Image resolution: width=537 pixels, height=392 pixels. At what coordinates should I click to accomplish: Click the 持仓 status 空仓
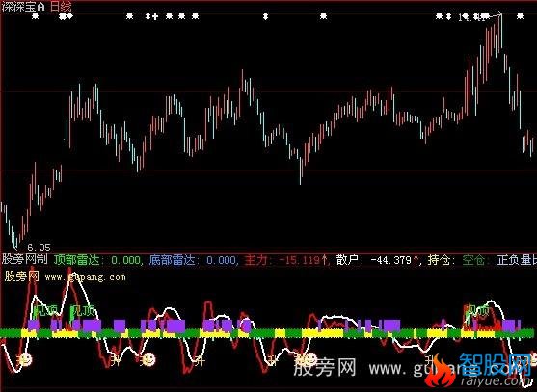click(473, 260)
